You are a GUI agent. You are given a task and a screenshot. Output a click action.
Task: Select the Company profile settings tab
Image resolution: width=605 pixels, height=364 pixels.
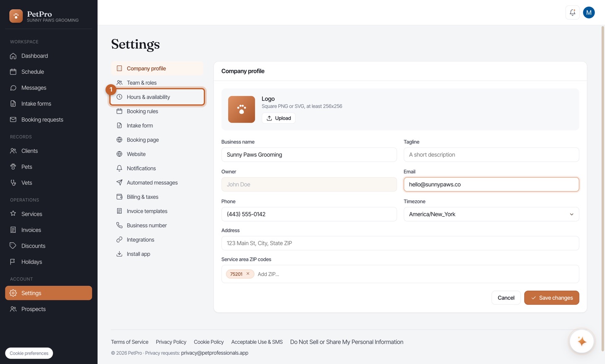point(157,68)
